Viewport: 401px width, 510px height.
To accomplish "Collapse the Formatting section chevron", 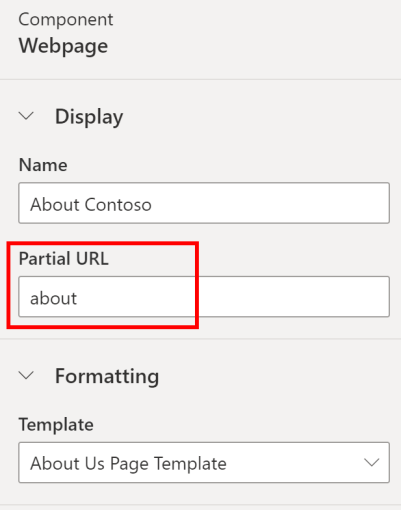I will (26, 376).
